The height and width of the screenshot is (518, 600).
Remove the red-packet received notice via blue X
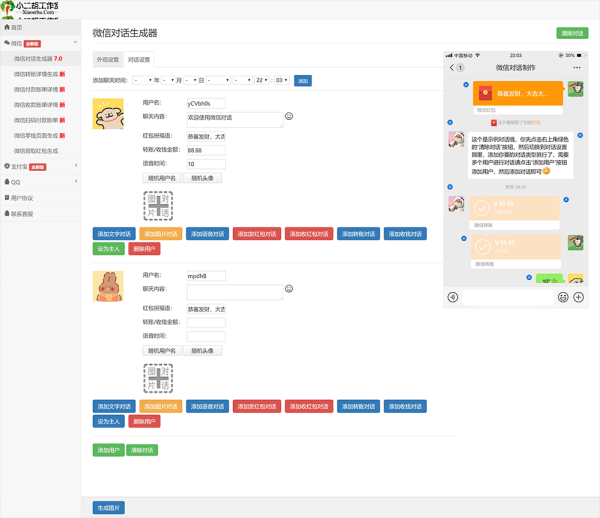coord(450,122)
